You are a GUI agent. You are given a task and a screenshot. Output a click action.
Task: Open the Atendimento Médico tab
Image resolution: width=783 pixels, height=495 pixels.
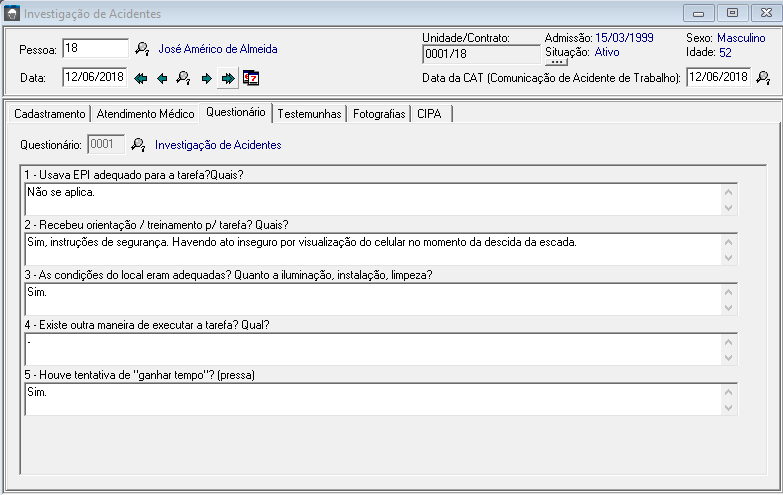click(x=145, y=114)
